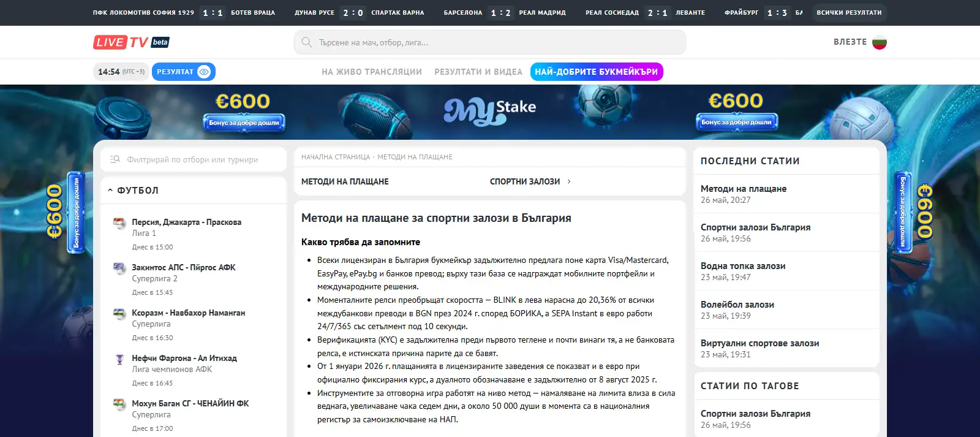Click ВСИЧКИ РЕЗУЛТАТИ button
This screenshot has height=437, width=980.
pos(849,12)
